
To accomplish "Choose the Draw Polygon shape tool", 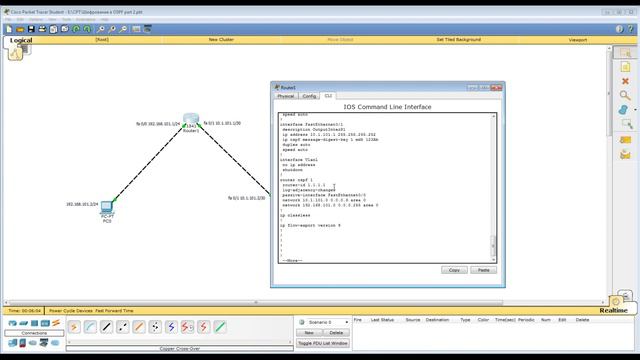I will (623, 110).
